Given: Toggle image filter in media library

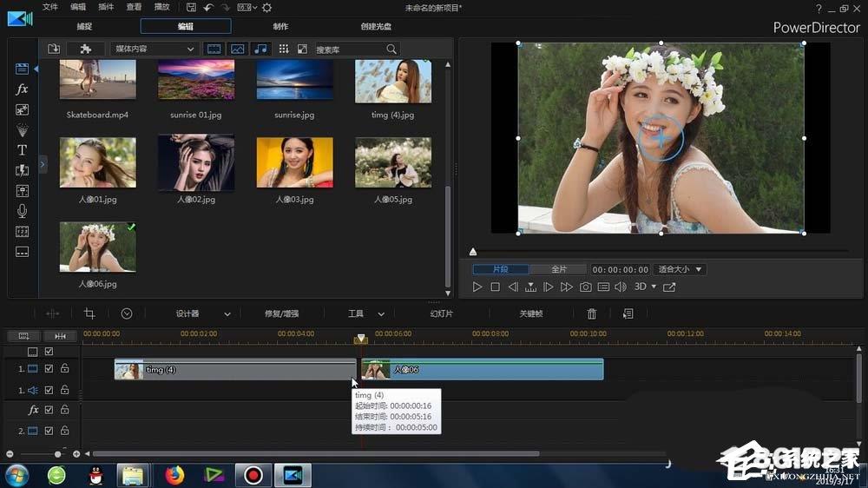Looking at the screenshot, I should point(238,49).
